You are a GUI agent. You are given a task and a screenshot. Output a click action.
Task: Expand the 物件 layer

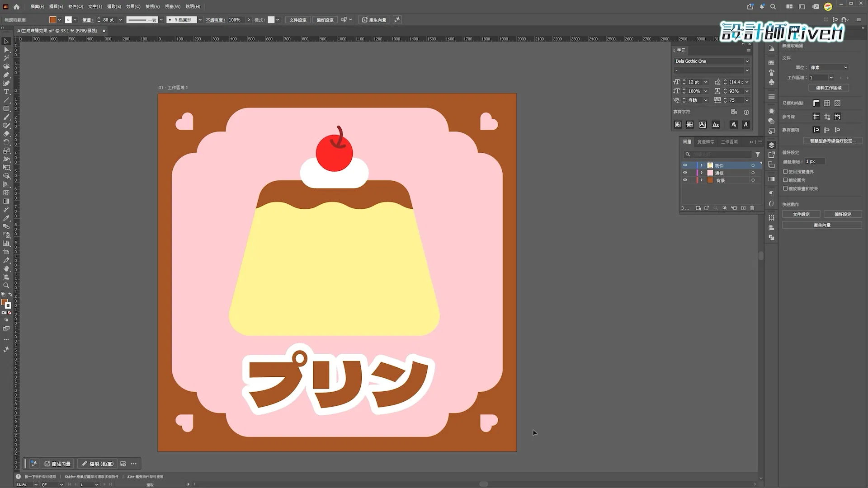pos(702,165)
